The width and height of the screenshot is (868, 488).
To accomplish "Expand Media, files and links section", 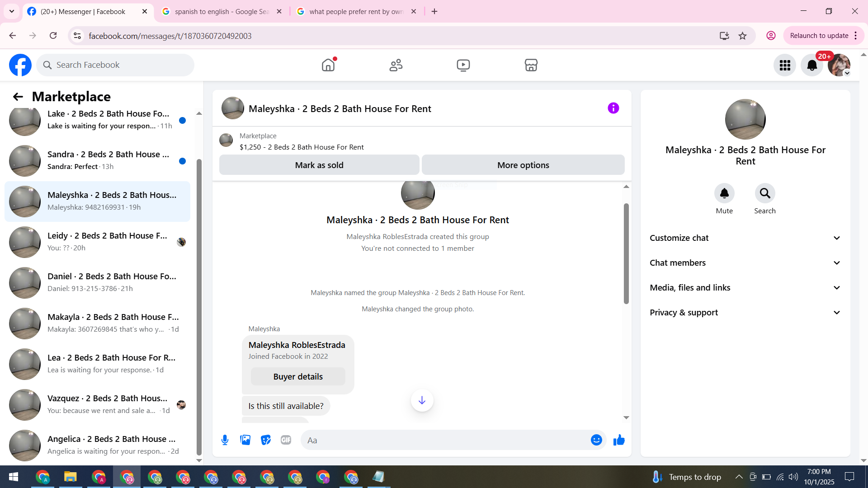I will (745, 288).
